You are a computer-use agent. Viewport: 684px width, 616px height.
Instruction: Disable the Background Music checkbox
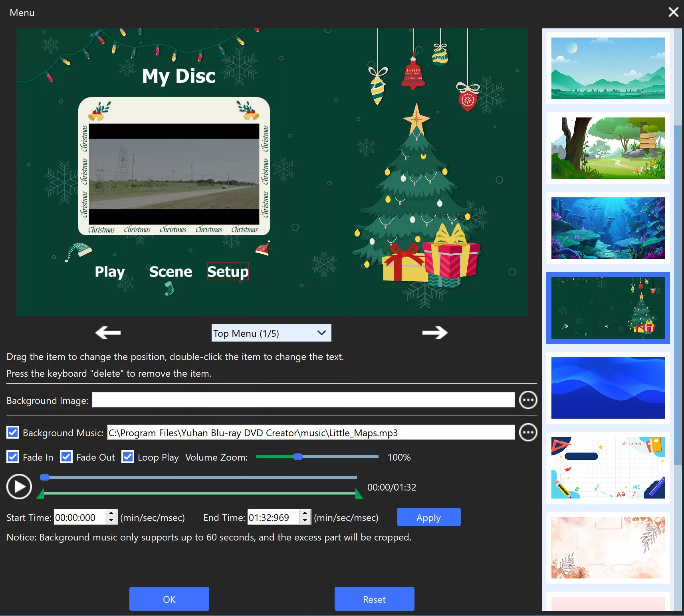click(13, 432)
